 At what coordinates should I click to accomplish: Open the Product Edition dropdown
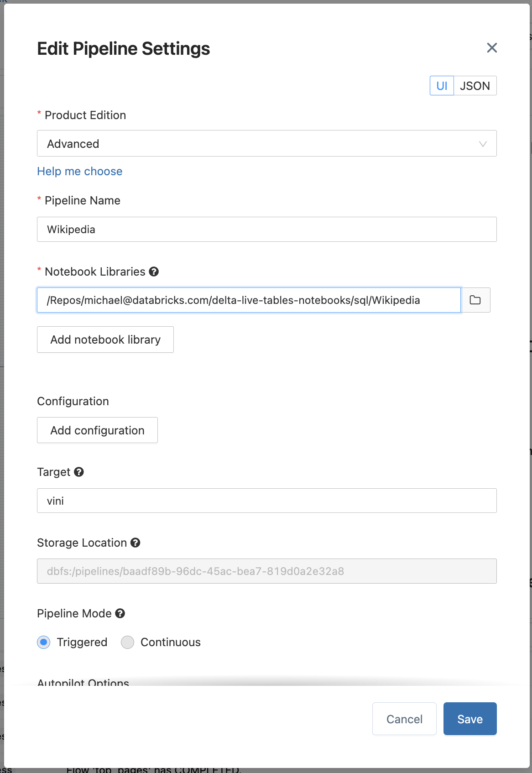pos(266,144)
